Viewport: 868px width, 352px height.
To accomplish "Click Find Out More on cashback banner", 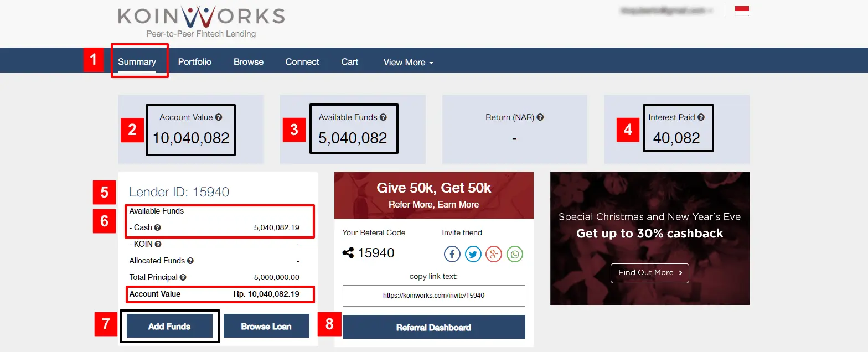I will pos(649,273).
